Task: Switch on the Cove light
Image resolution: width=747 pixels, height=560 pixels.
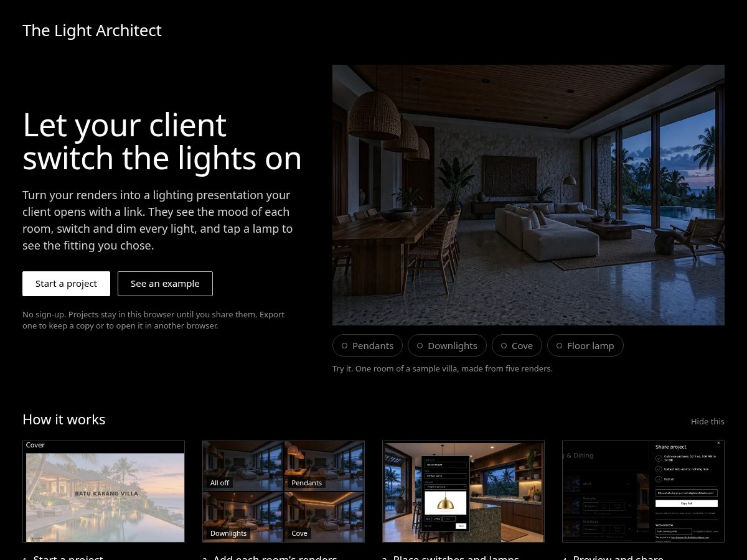Action: pyautogui.click(x=517, y=345)
